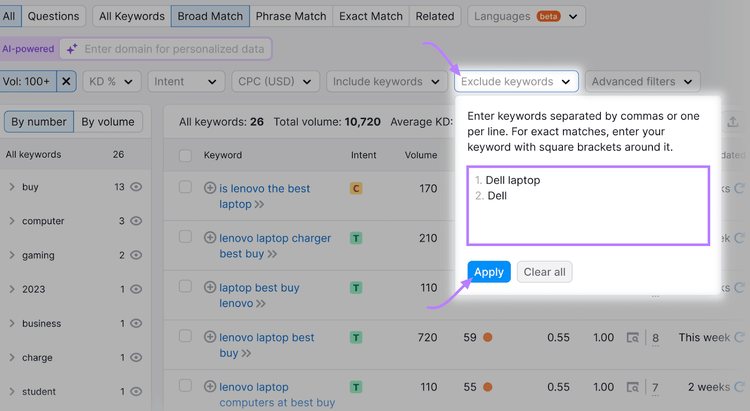
Task: Select the Phrase Match tab
Action: (x=291, y=16)
